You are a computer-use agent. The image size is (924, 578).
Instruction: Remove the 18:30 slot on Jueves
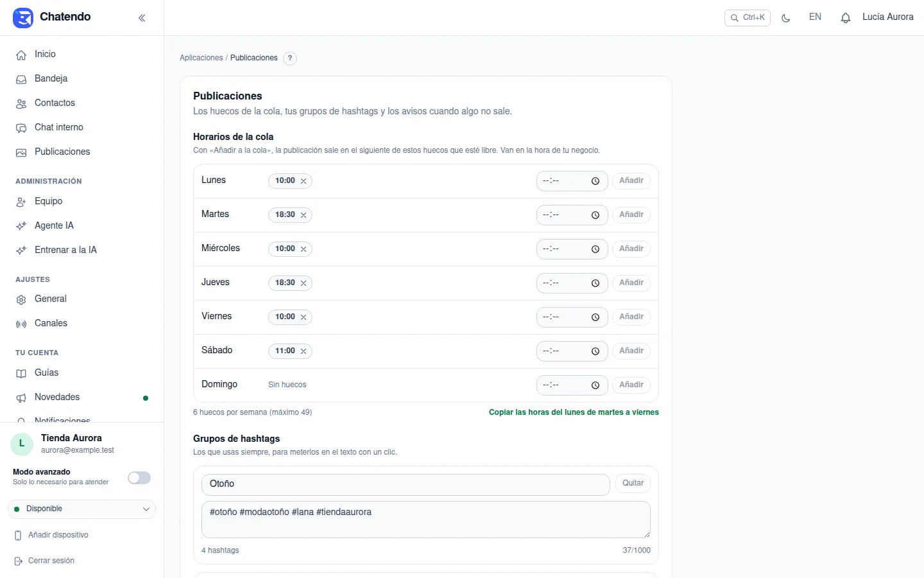304,283
